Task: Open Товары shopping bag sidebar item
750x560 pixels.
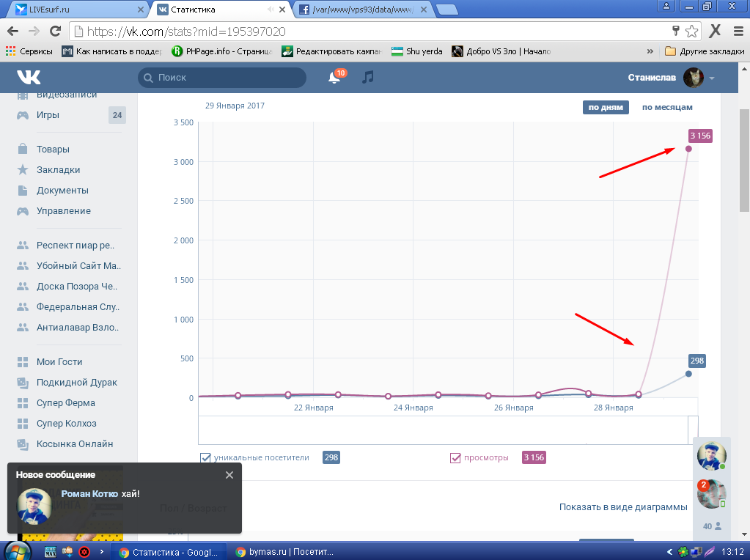Action: click(x=53, y=150)
